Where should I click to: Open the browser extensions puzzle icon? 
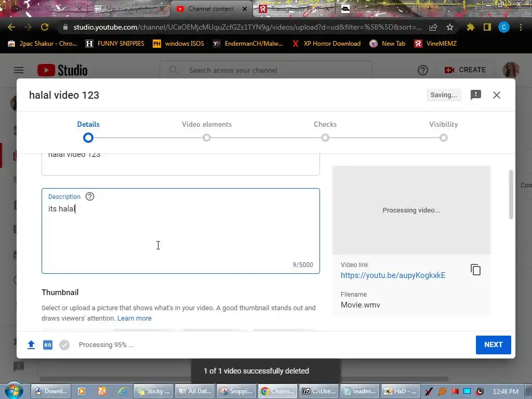click(x=471, y=27)
